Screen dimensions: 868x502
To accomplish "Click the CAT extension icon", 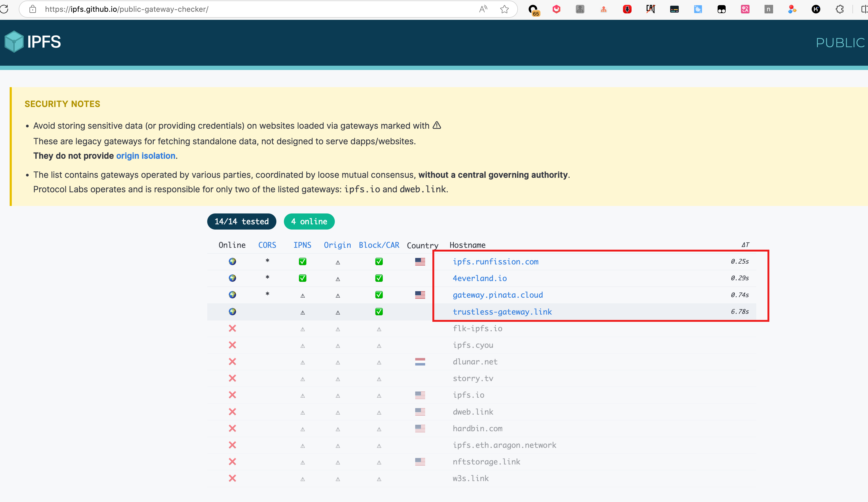I will 651,9.
